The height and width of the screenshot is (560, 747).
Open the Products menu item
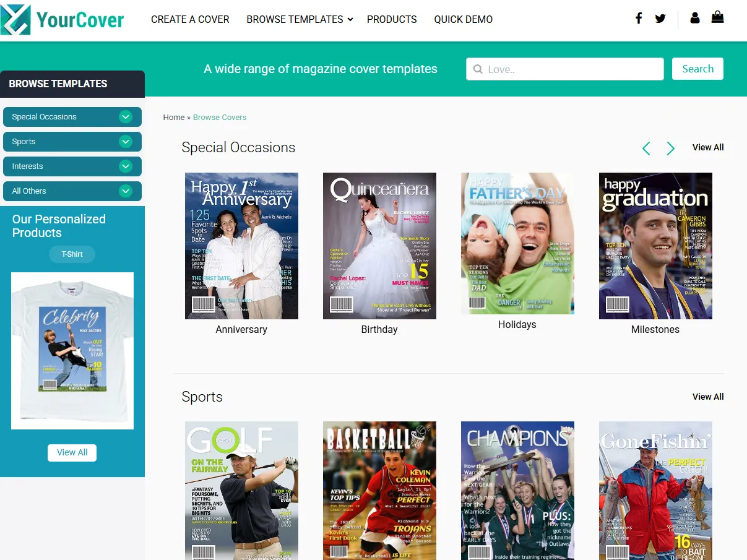click(392, 19)
